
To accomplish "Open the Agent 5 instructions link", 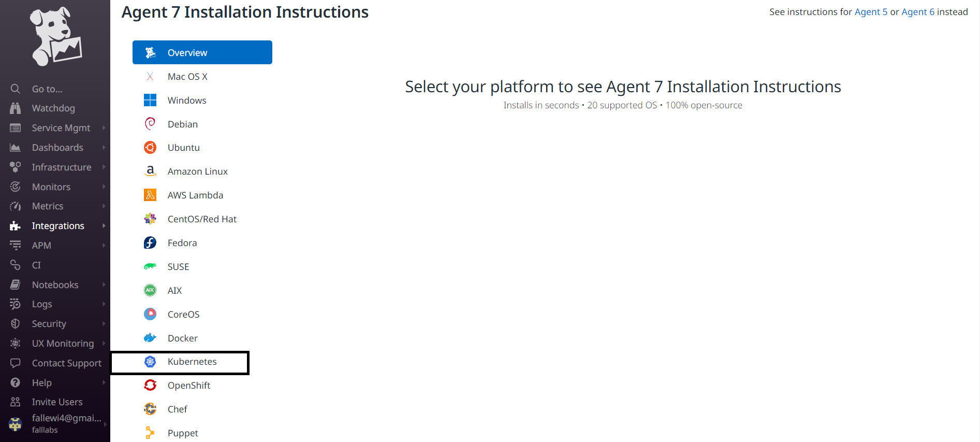I will click(x=871, y=12).
